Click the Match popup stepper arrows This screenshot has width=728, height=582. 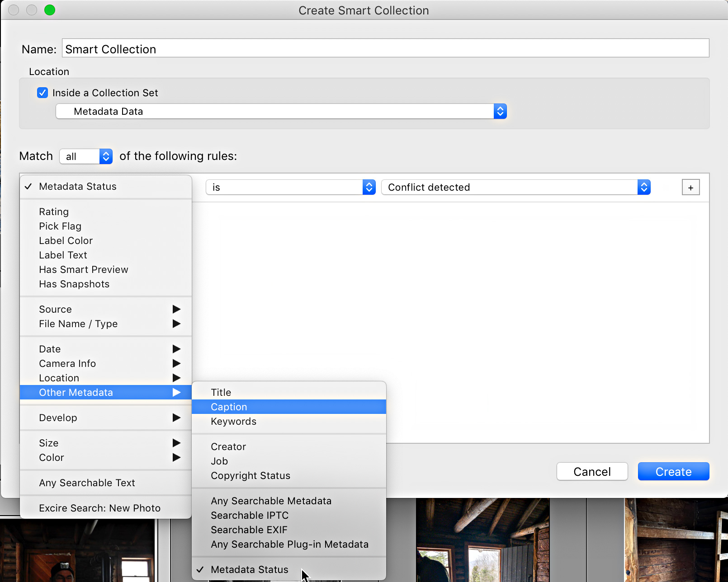(x=105, y=156)
